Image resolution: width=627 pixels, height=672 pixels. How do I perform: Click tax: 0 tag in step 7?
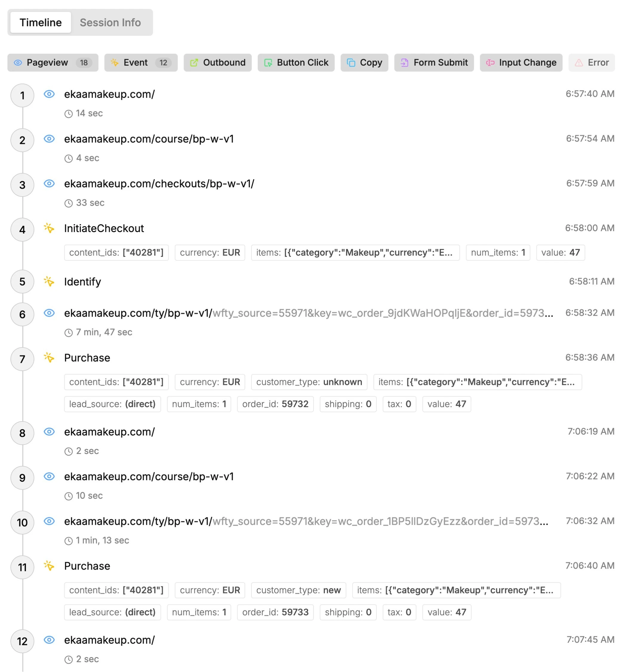coord(399,404)
